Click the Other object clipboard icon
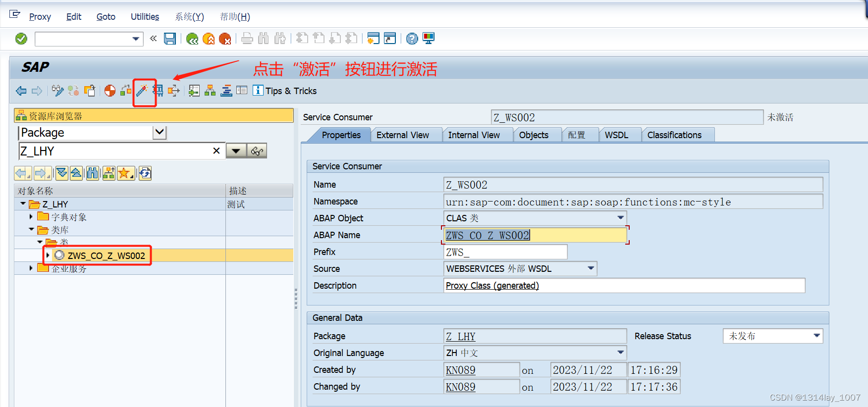The width and height of the screenshot is (868, 407). tap(90, 91)
